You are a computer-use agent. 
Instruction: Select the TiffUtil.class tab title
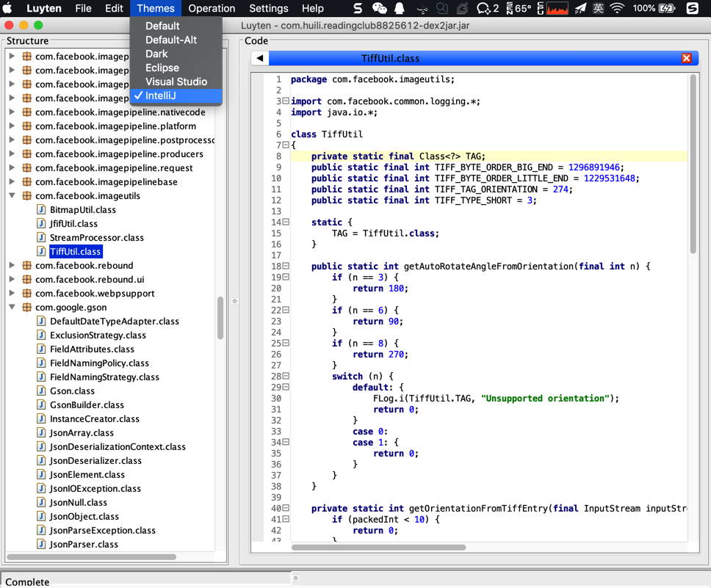click(391, 59)
